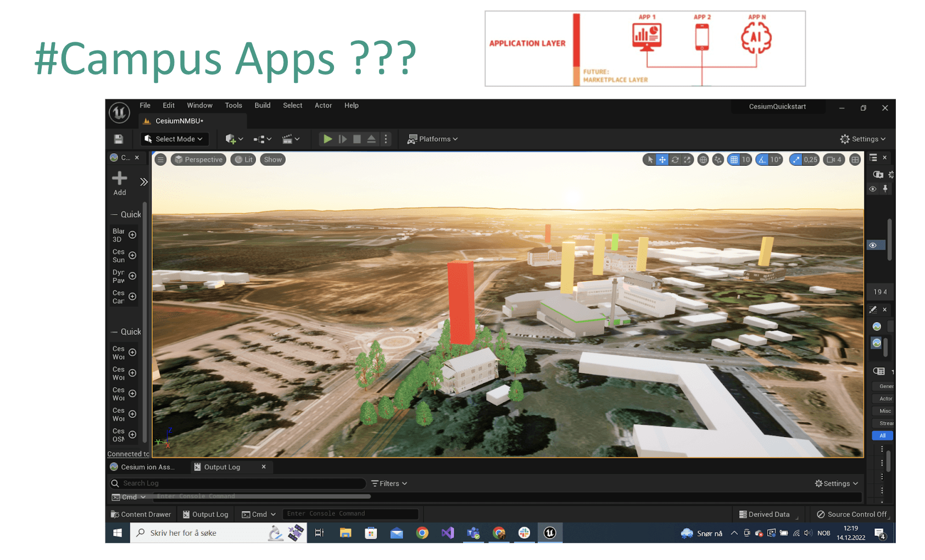Switch to the Cesium ion Assets tab
Screen dimensions: 925x560
tap(143, 467)
